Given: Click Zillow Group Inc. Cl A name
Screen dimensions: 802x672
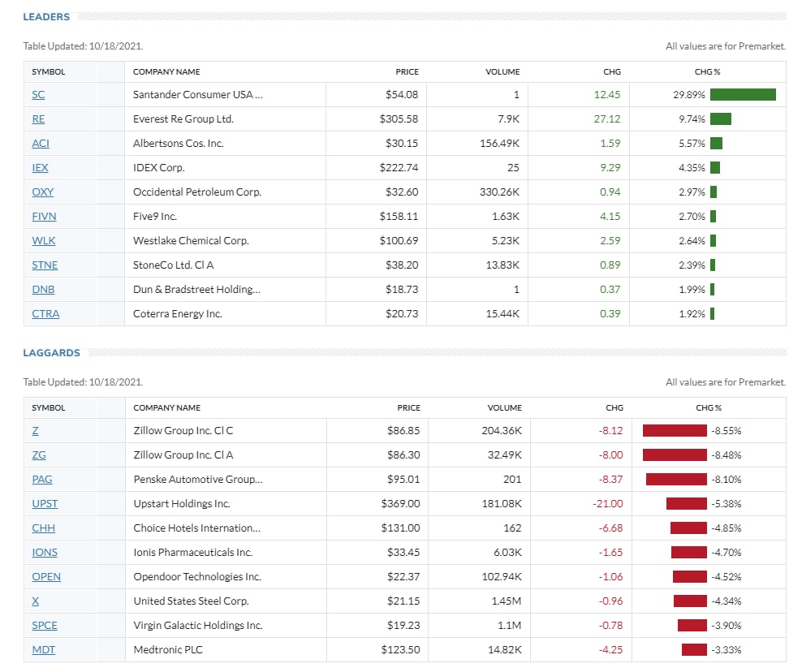Looking at the screenshot, I should (x=183, y=455).
